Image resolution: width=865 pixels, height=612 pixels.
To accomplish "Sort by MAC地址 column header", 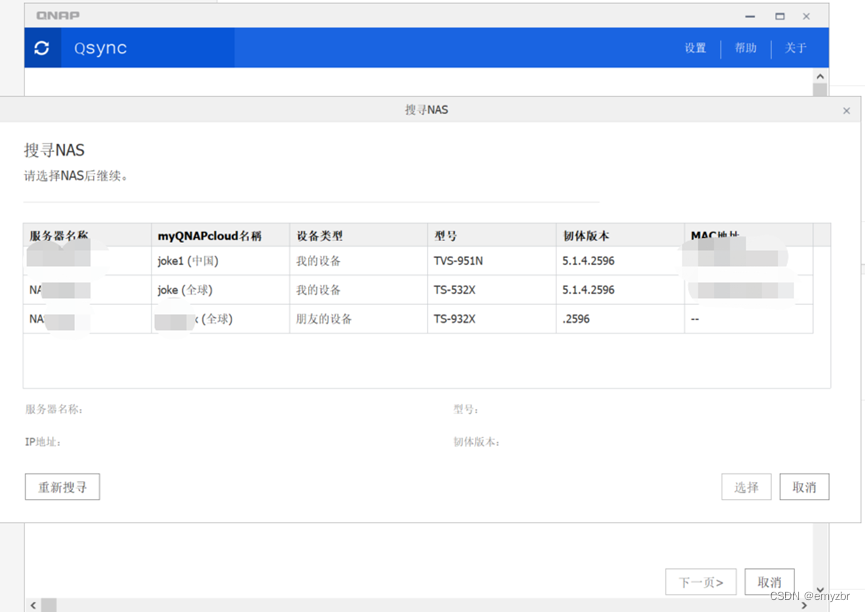I will (x=749, y=235).
